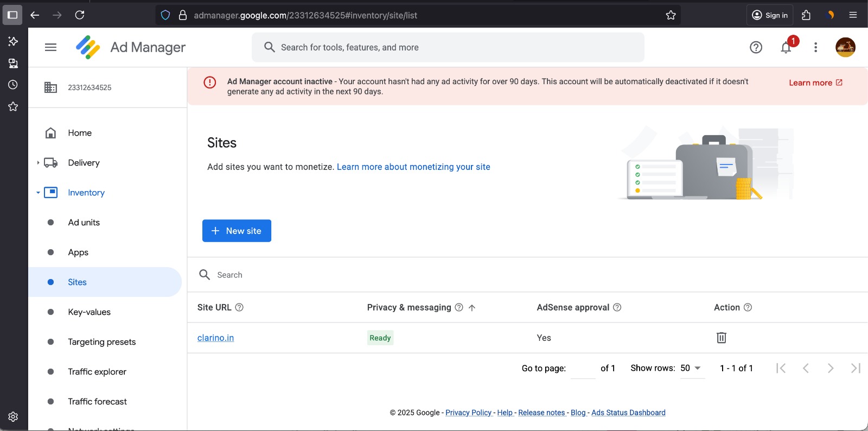The image size is (868, 431).
Task: Open the help question mark icon in header
Action: tap(756, 48)
